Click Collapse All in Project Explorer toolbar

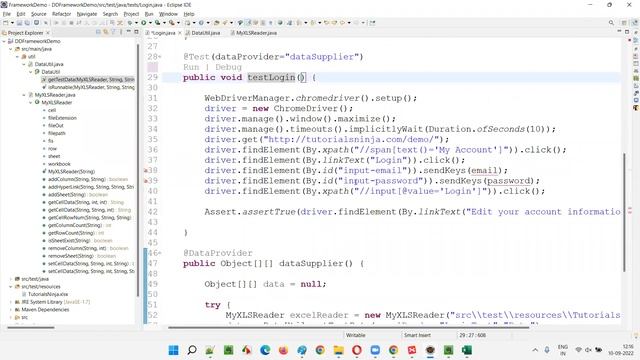click(98, 32)
